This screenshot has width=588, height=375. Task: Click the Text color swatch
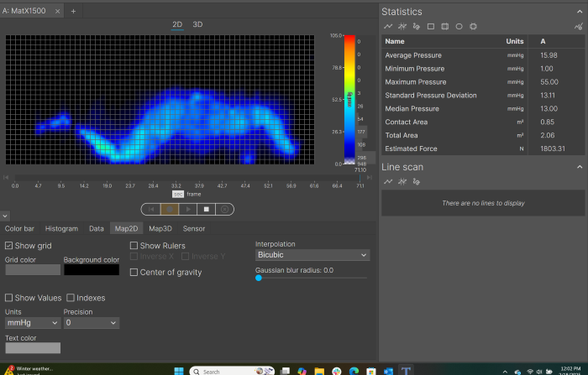(x=33, y=347)
